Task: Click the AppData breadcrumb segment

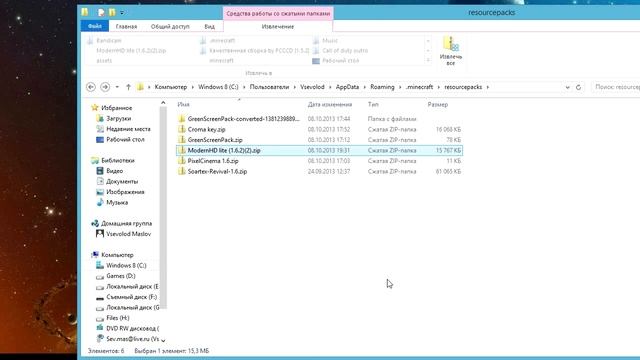Action: point(347,87)
